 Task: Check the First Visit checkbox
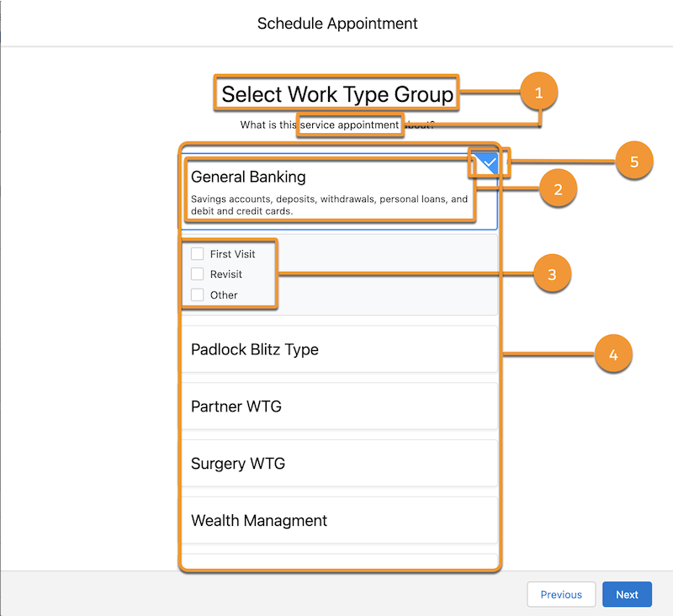[198, 253]
